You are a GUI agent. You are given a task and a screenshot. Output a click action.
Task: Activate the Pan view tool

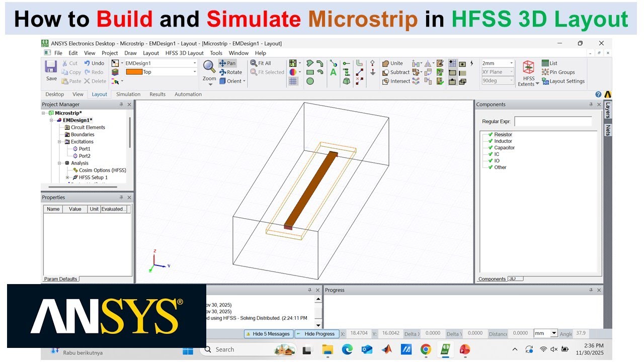pyautogui.click(x=227, y=63)
